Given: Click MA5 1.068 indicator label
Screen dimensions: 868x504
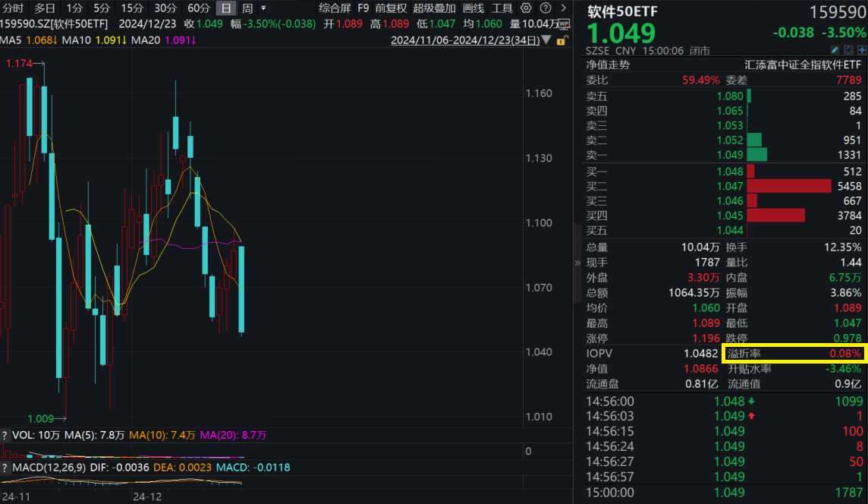Looking at the screenshot, I should (28, 40).
